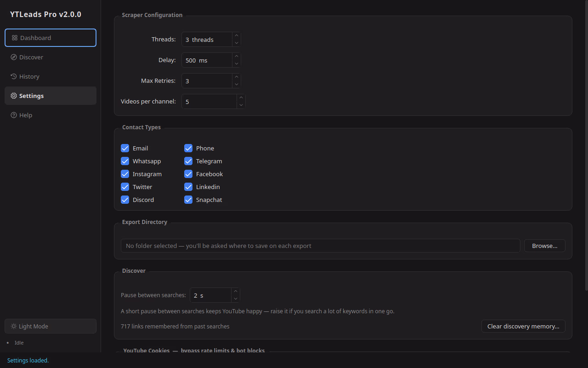Open the Dashboard page
588x368 pixels.
(x=51, y=38)
